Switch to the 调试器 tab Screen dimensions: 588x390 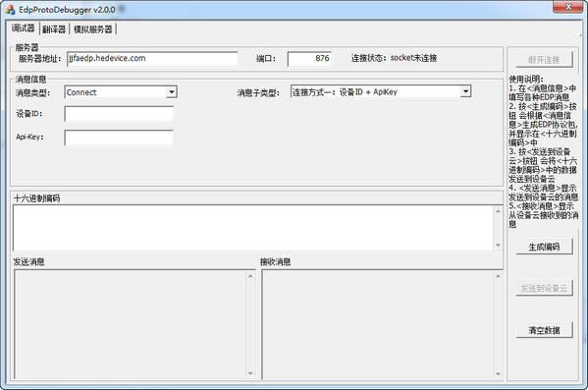coord(23,28)
